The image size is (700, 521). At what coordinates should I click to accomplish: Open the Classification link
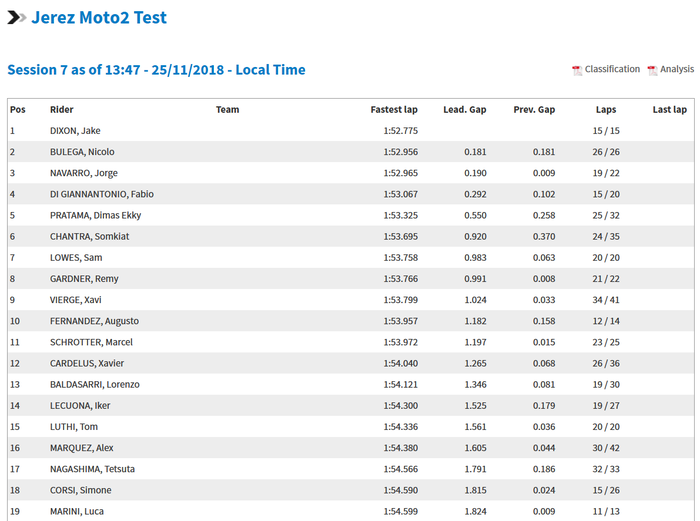pyautogui.click(x=612, y=70)
